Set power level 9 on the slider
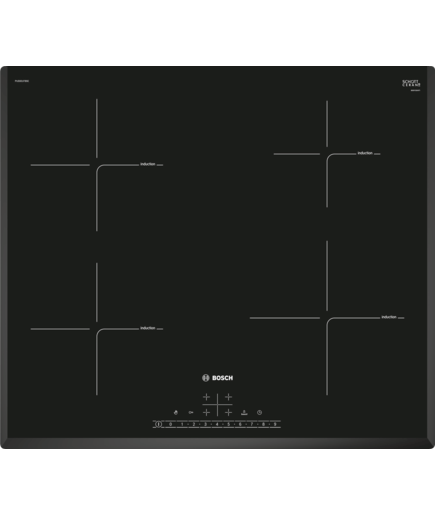The image size is (435, 515). click(275, 424)
